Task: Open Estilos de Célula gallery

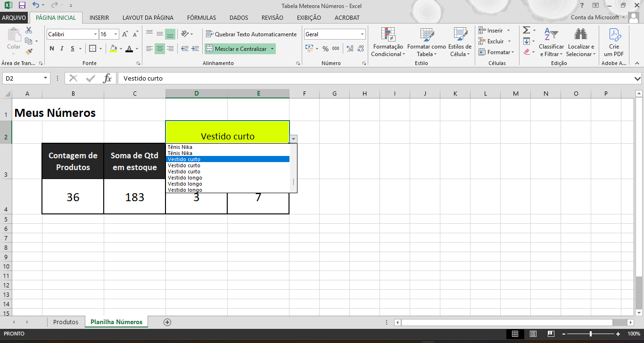Action: (x=460, y=42)
